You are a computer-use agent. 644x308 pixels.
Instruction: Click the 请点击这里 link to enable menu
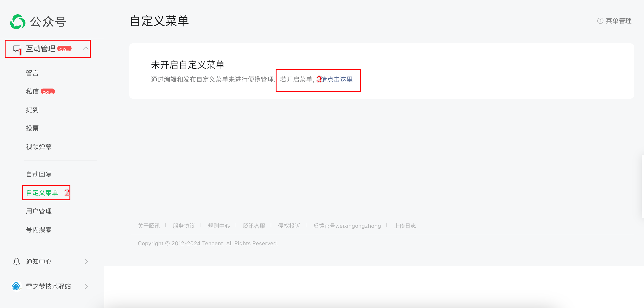click(337, 79)
